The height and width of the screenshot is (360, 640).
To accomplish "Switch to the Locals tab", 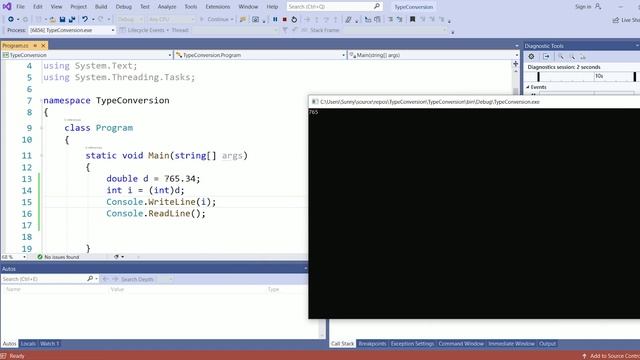I will click(28, 344).
